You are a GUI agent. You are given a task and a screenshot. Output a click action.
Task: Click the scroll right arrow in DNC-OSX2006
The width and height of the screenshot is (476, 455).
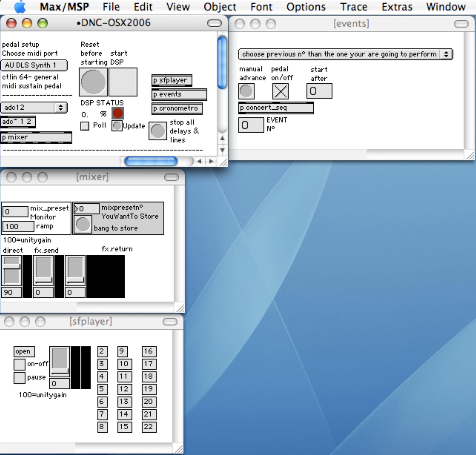(211, 161)
